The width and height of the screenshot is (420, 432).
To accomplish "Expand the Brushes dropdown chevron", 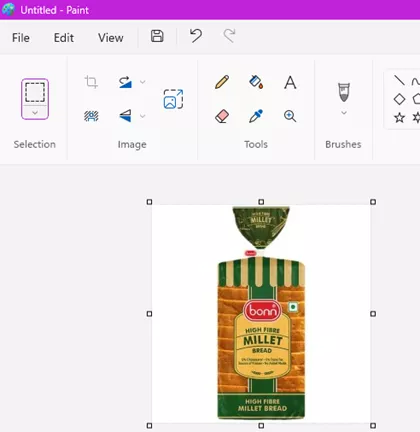I will coord(344,113).
